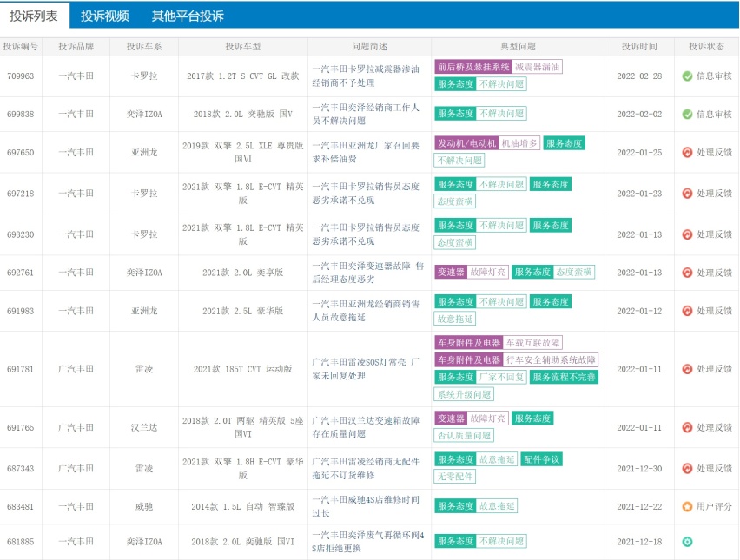Click the 汉兰达 car series cell
740x560 pixels.
144,427
